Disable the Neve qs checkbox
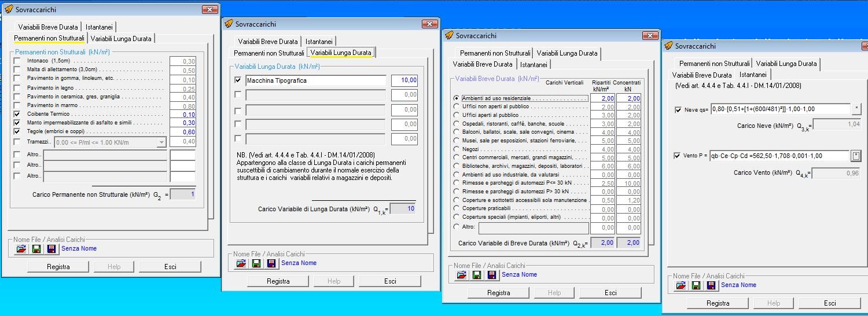 (678, 109)
